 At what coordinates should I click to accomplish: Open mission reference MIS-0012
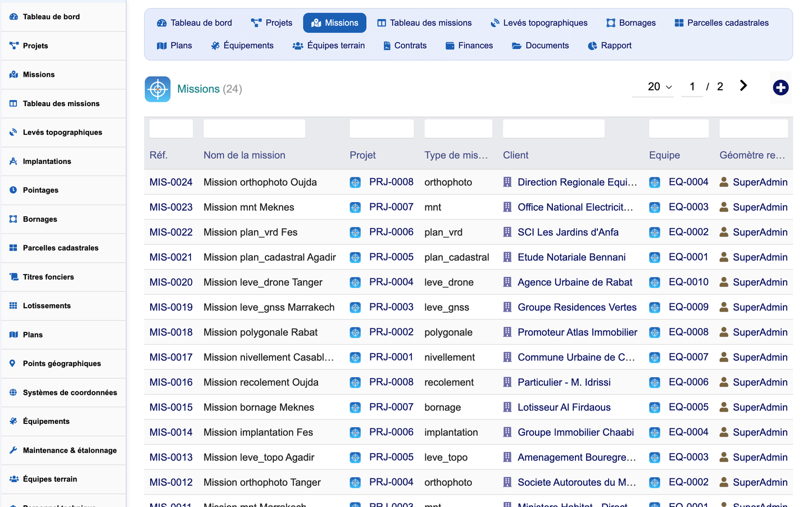tap(171, 482)
